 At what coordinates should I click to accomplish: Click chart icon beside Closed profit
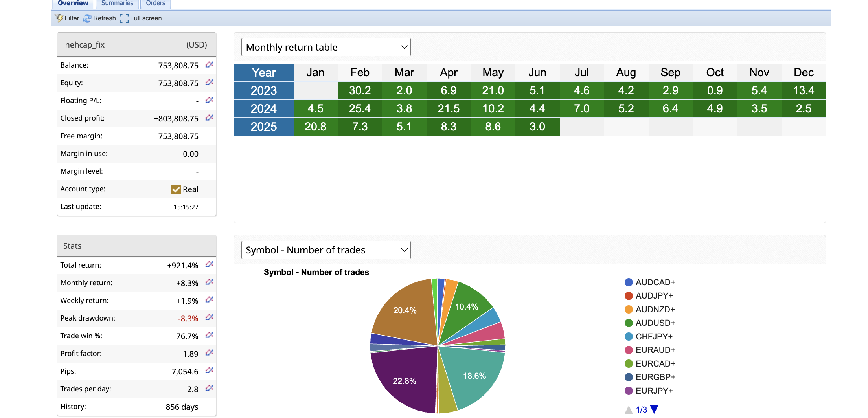click(x=210, y=118)
